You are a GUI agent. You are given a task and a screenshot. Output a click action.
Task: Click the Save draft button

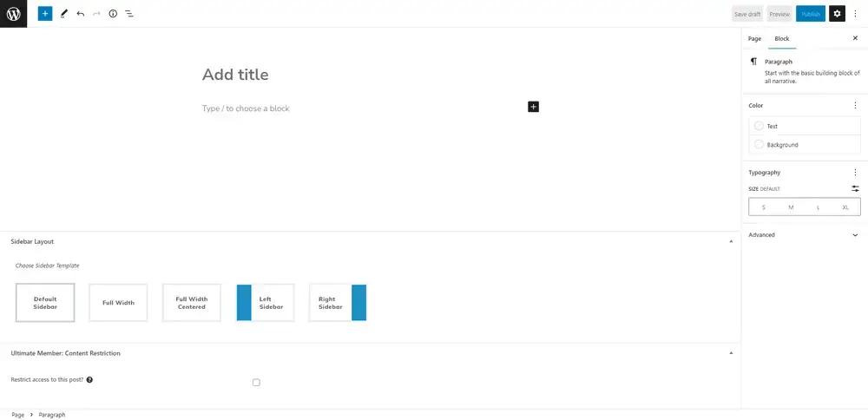(747, 14)
